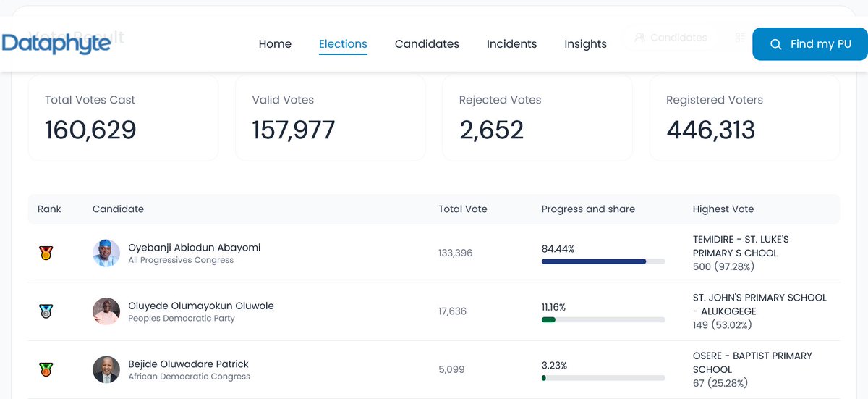This screenshot has width=868, height=399.
Task: Click the Valid Votes value 157,977
Action: (x=294, y=130)
